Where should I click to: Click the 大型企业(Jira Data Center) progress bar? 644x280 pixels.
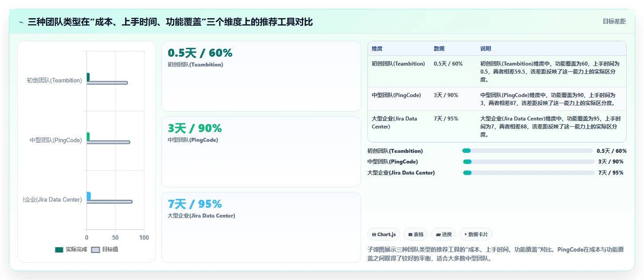coord(529,173)
